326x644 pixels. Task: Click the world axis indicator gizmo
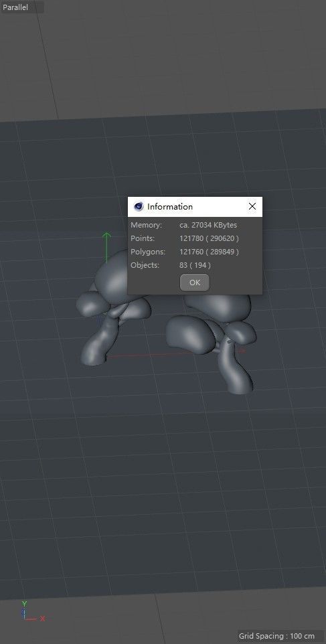tap(33, 611)
